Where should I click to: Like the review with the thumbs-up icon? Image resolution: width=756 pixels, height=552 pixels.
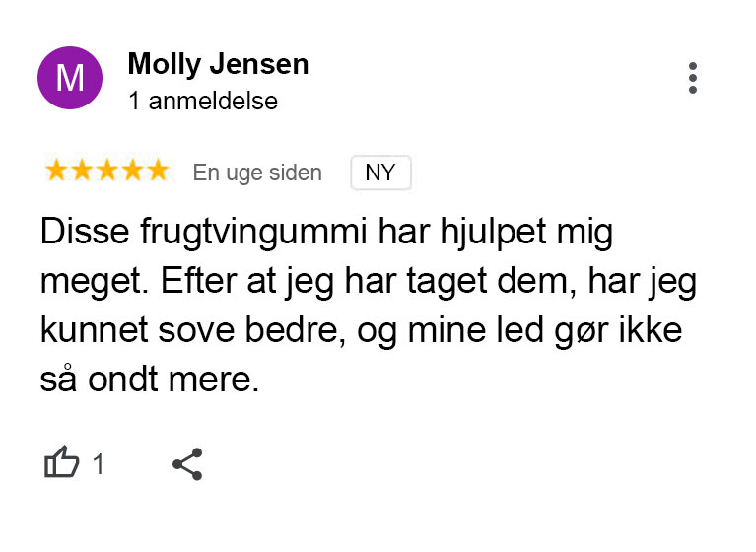tap(62, 461)
